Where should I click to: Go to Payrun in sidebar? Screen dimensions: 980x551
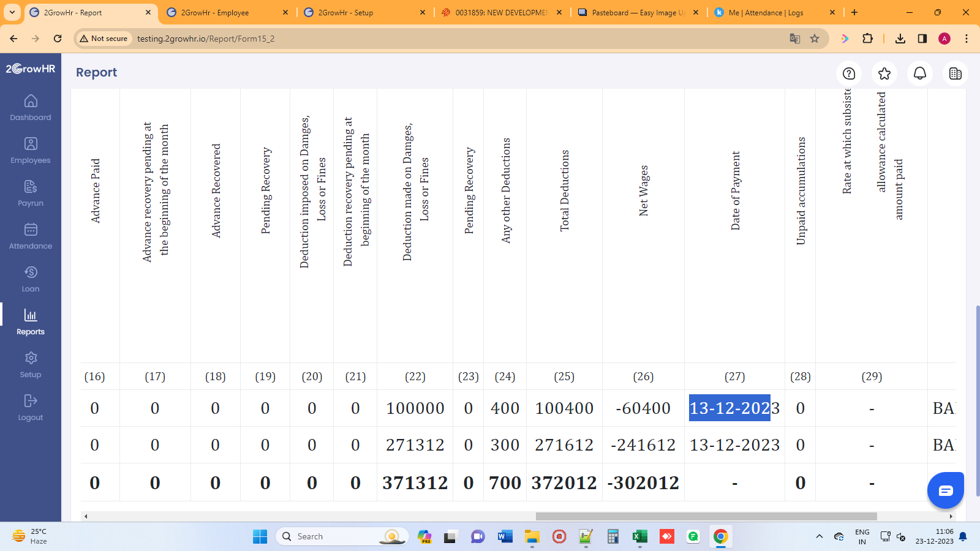pyautogui.click(x=31, y=193)
